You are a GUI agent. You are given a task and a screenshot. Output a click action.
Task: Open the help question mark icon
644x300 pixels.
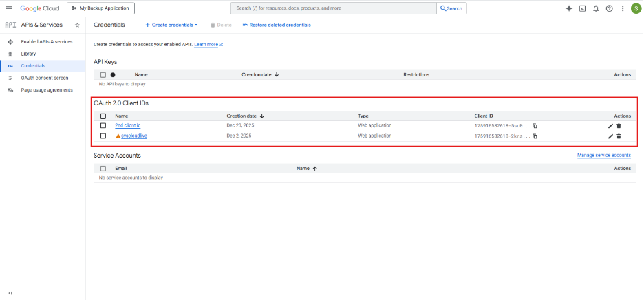609,8
